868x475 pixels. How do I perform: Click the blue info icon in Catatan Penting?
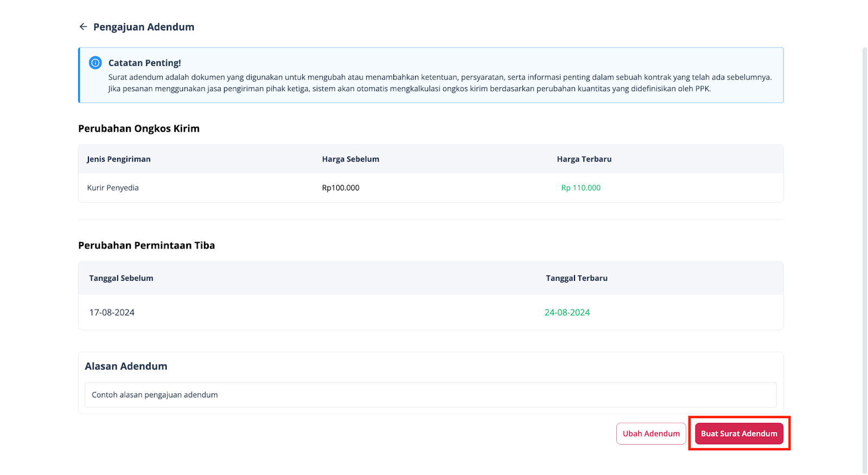point(95,63)
